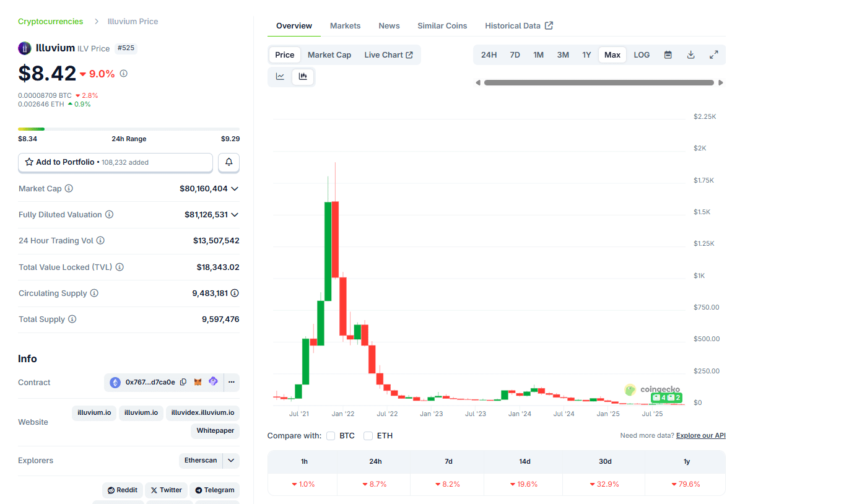Open the calendar date picker on the chart

(x=668, y=54)
